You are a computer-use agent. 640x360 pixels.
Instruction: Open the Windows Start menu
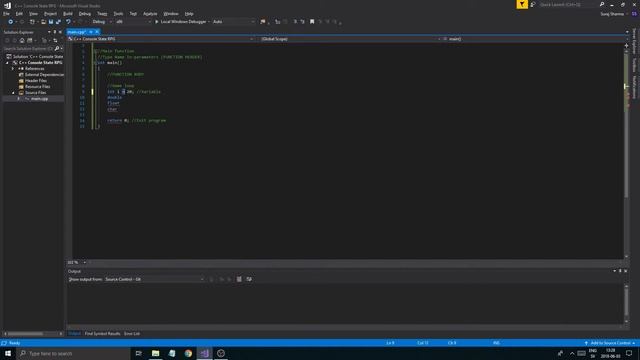click(x=8, y=353)
